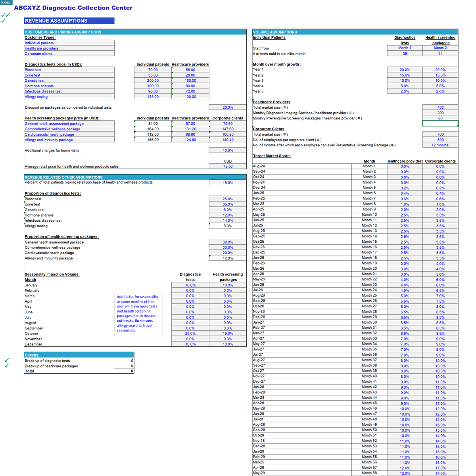This screenshot has width=476, height=476.
Task: Select General health assessment proportion 38.0%
Action: coord(228,242)
